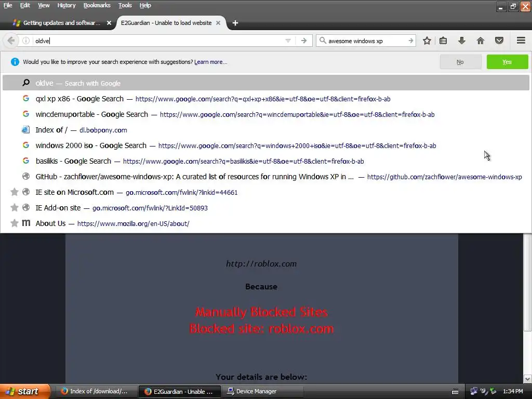
Task: Show bookmarks list icon
Action: click(x=443, y=41)
